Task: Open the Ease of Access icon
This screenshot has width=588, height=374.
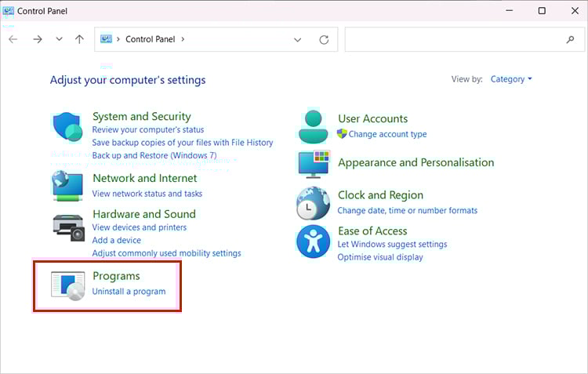Action: [313, 241]
